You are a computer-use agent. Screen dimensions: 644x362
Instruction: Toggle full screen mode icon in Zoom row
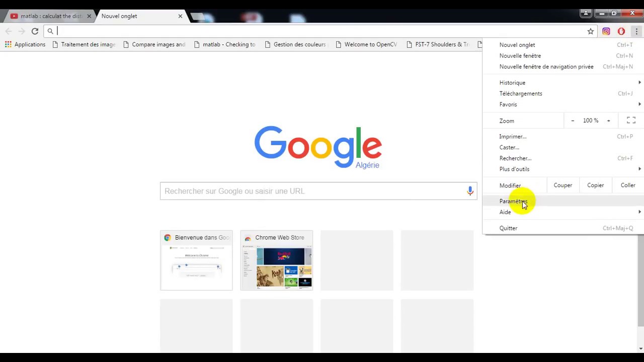pyautogui.click(x=631, y=121)
